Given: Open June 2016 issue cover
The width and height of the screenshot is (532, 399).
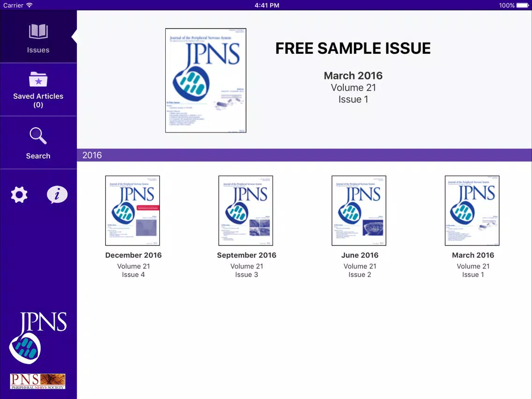Looking at the screenshot, I should pyautogui.click(x=359, y=211).
